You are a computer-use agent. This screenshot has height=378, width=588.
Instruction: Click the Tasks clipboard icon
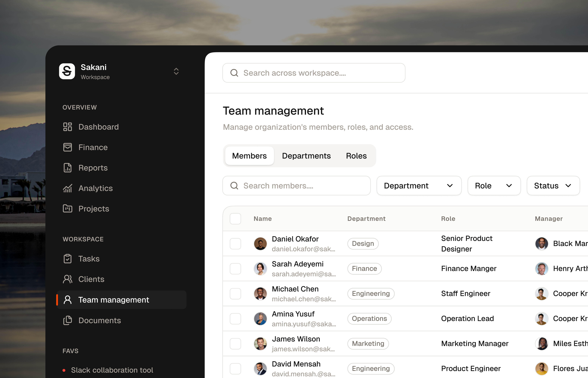coord(68,259)
